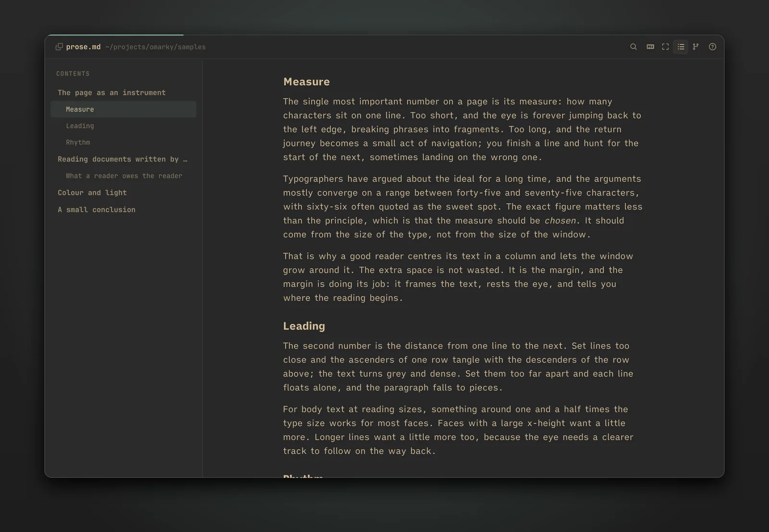Jump to 'The page as an instrument'
The image size is (769, 532).
(x=123, y=92)
